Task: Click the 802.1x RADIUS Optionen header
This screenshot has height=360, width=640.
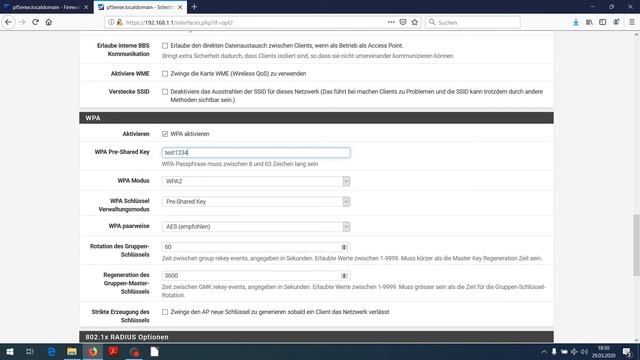Action: coord(316,337)
